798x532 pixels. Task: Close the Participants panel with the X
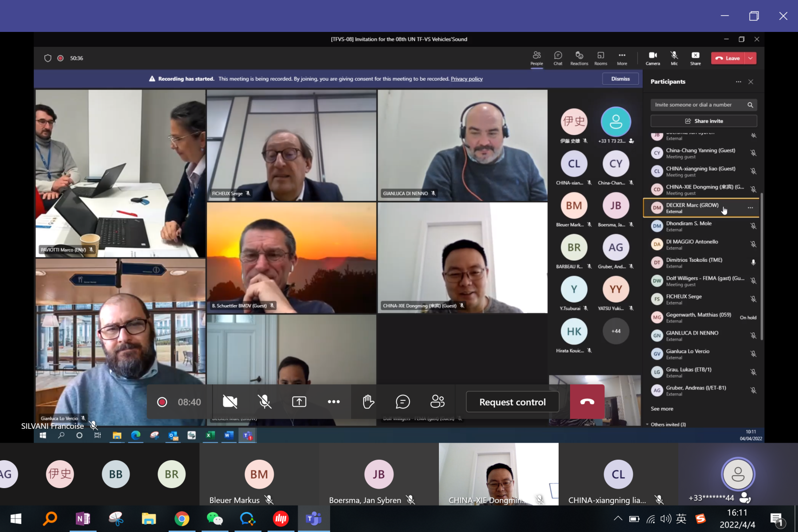[751, 82]
